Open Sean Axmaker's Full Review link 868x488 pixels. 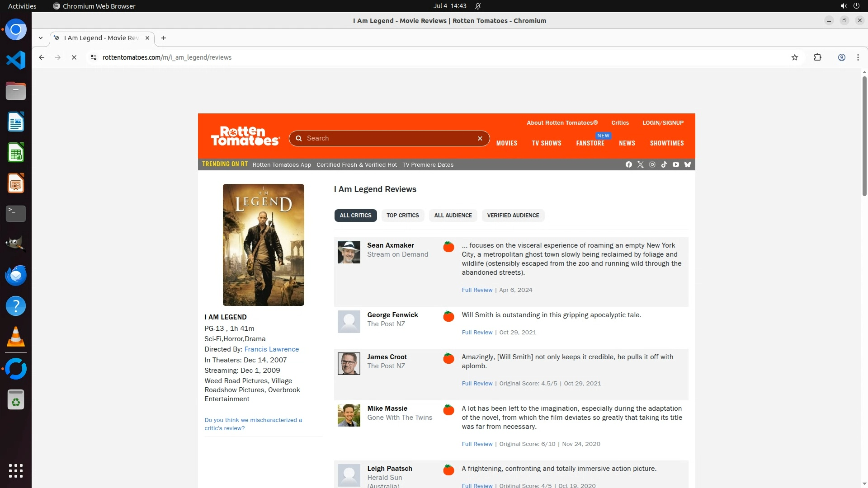[476, 290]
